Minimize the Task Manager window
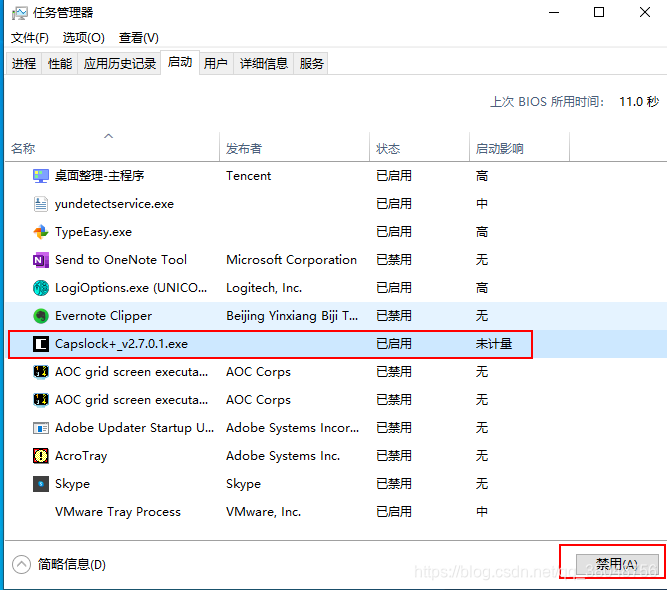The height and width of the screenshot is (590, 667). point(554,12)
